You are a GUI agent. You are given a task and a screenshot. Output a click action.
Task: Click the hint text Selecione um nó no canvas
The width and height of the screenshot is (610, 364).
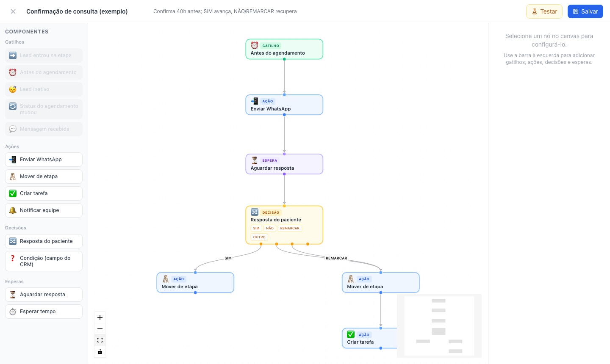549,40
